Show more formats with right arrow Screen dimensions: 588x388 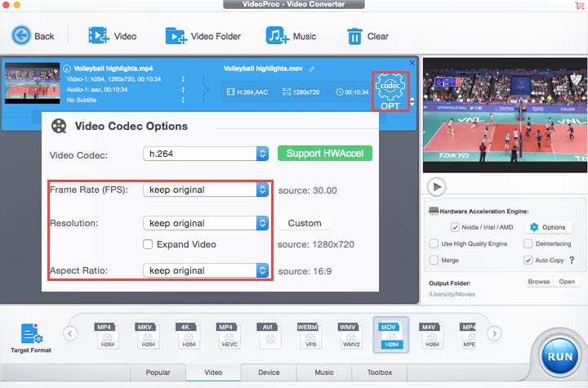tap(494, 333)
